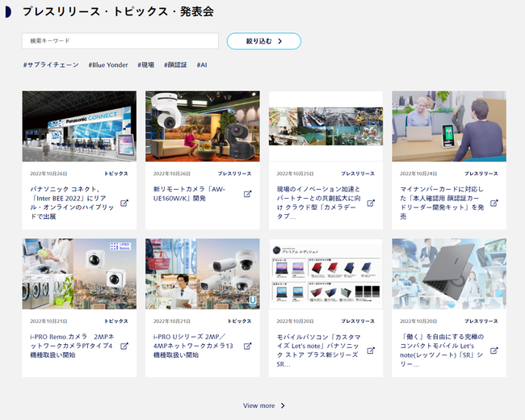Click external link icon for マイナンバーカード article

[x=494, y=204]
